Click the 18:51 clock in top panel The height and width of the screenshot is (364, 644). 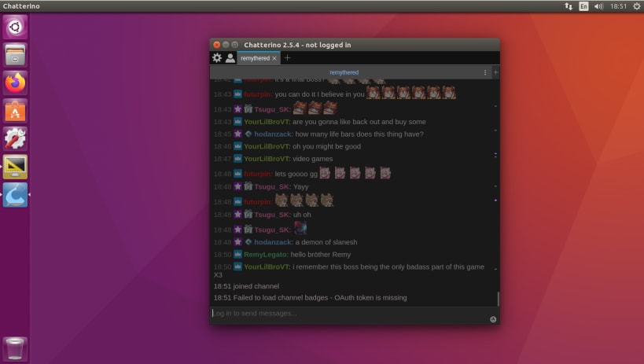[618, 6]
